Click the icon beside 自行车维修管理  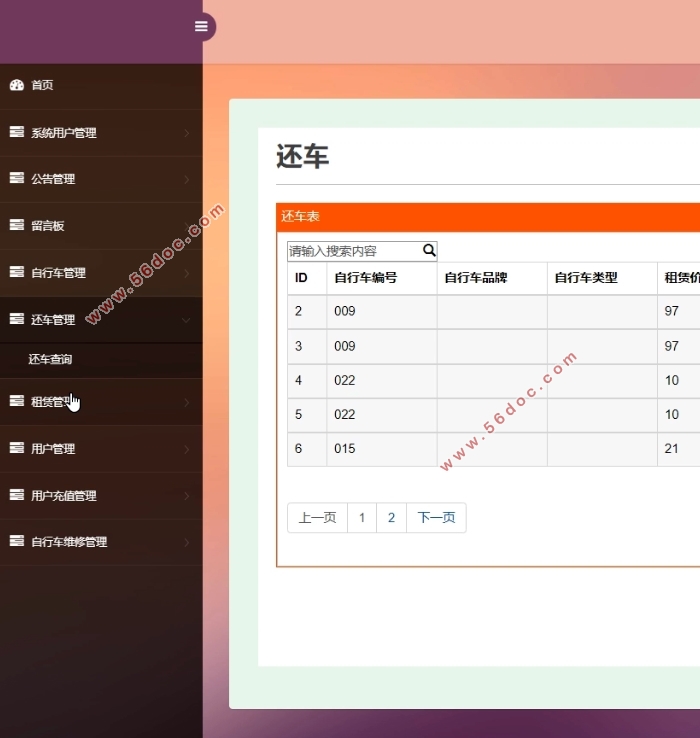(17, 541)
